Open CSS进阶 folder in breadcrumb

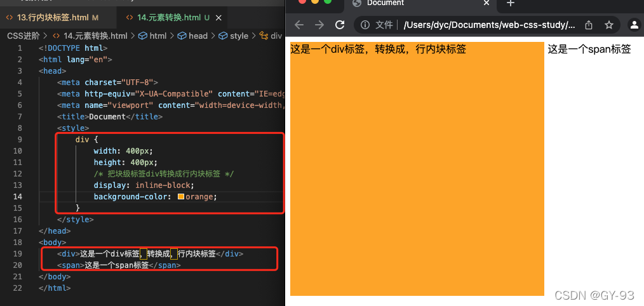click(24, 36)
